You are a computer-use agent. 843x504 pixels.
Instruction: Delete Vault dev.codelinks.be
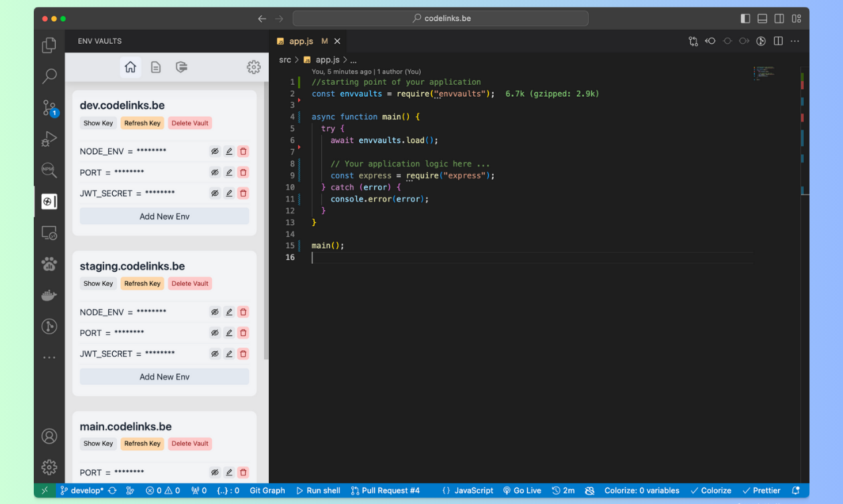coord(190,123)
